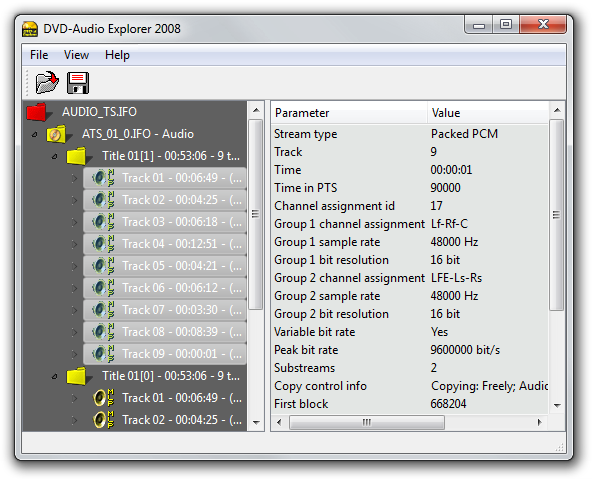Click the horizontal scrollbar right arrow
Viewport: 592px width, 479px height.
click(x=540, y=422)
